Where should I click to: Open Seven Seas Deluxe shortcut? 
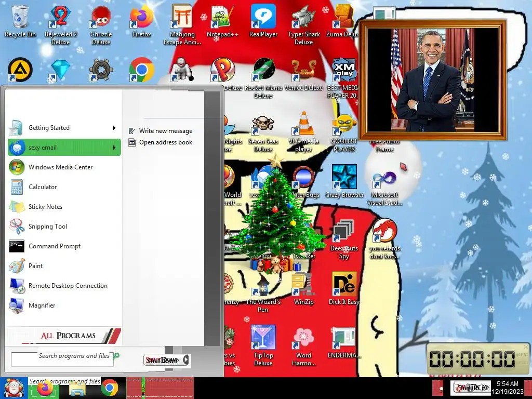tap(263, 133)
